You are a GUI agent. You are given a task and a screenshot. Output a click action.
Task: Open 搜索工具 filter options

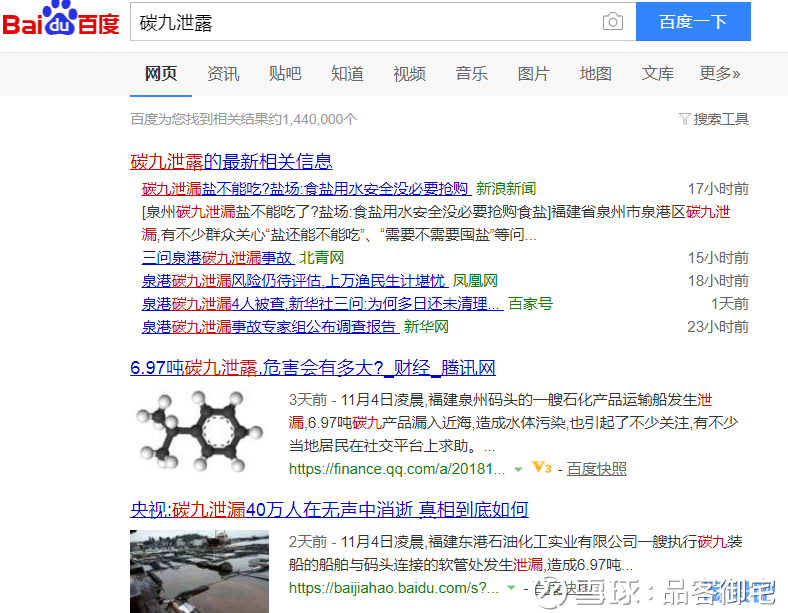click(714, 119)
